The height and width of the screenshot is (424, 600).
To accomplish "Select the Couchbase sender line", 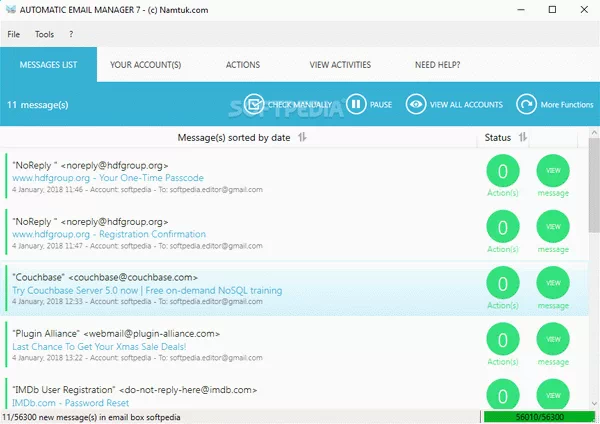I will pyautogui.click(x=105, y=277).
